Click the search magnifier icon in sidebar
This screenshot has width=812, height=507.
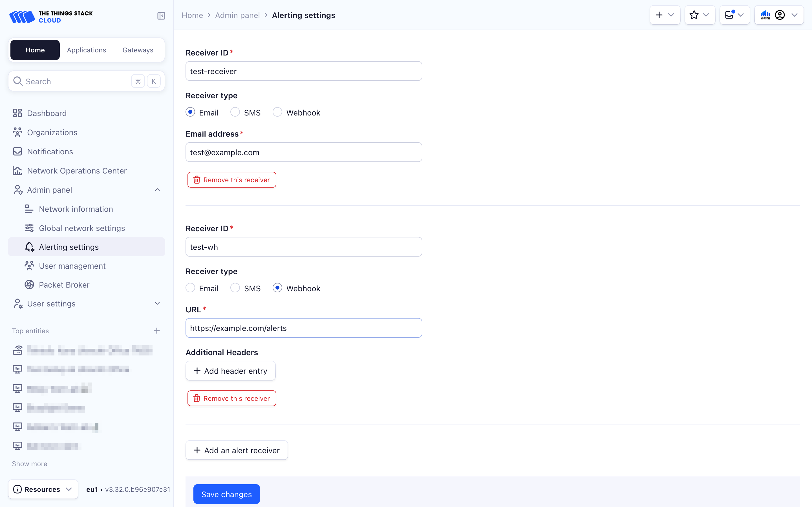pos(18,81)
